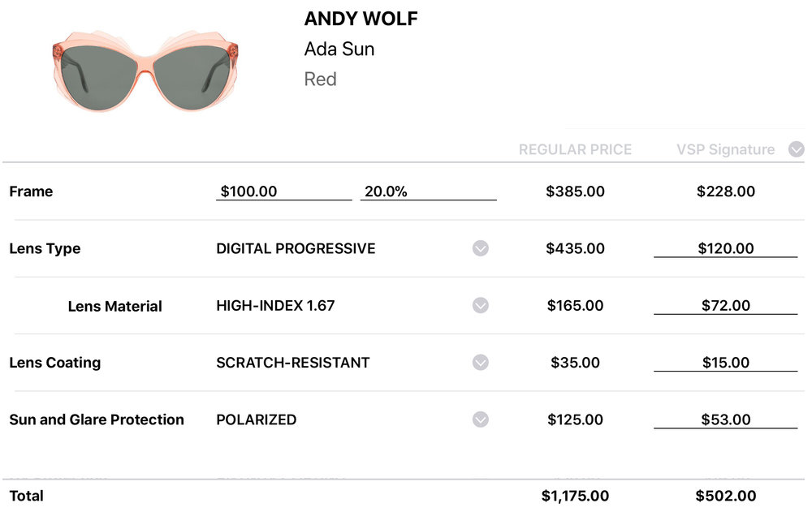Edit the $72.00 lens material price
This screenshot has height=529, width=812.
click(725, 306)
